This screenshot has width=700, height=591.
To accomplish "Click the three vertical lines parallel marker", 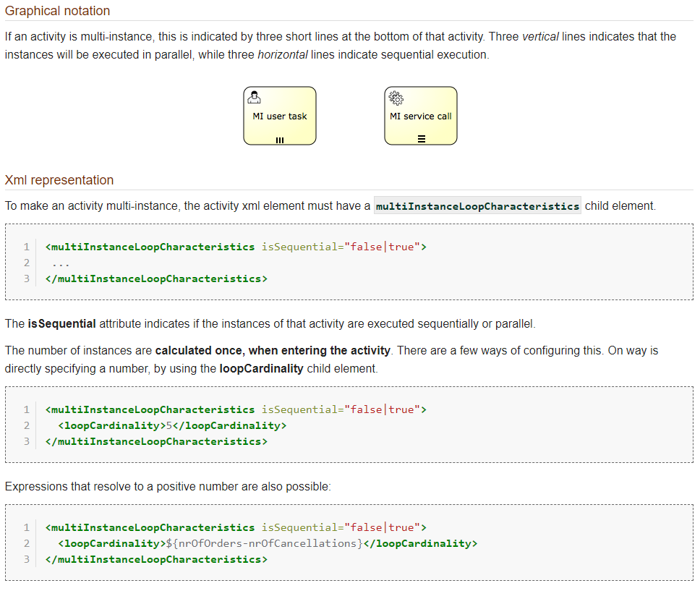I will click(x=280, y=140).
